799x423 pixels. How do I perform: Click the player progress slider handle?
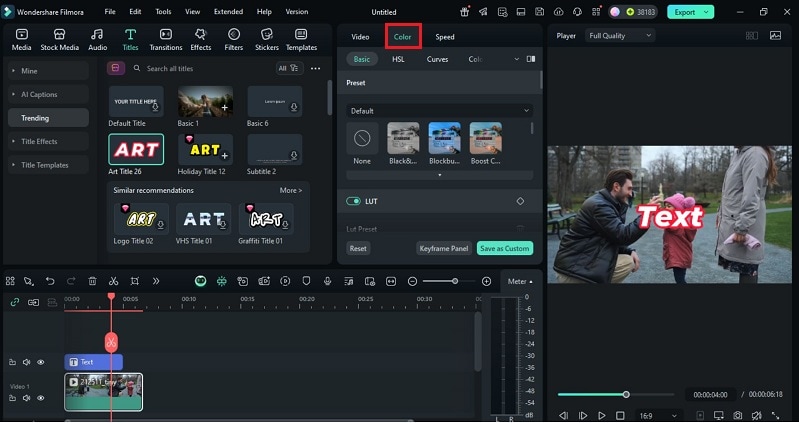[626, 394]
